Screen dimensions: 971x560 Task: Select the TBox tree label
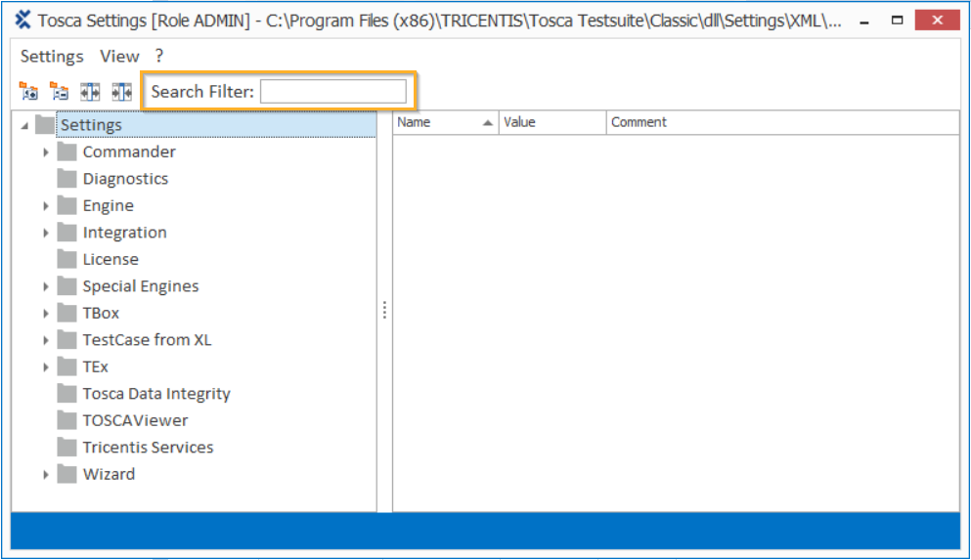[101, 313]
